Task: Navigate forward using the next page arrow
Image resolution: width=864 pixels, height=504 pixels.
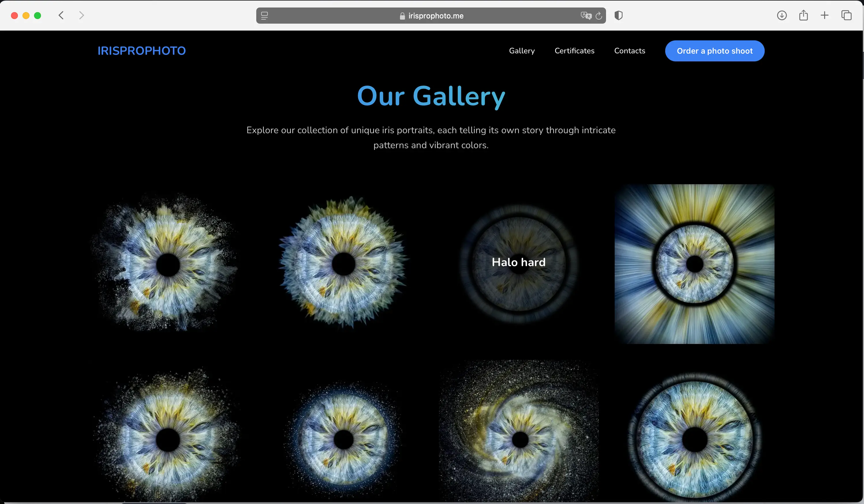Action: pos(81,15)
